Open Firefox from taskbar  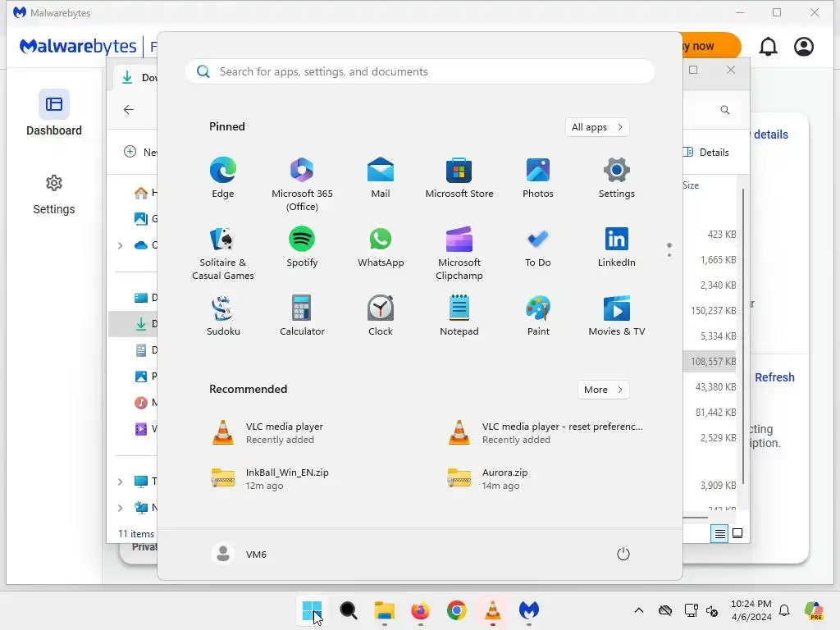click(421, 610)
